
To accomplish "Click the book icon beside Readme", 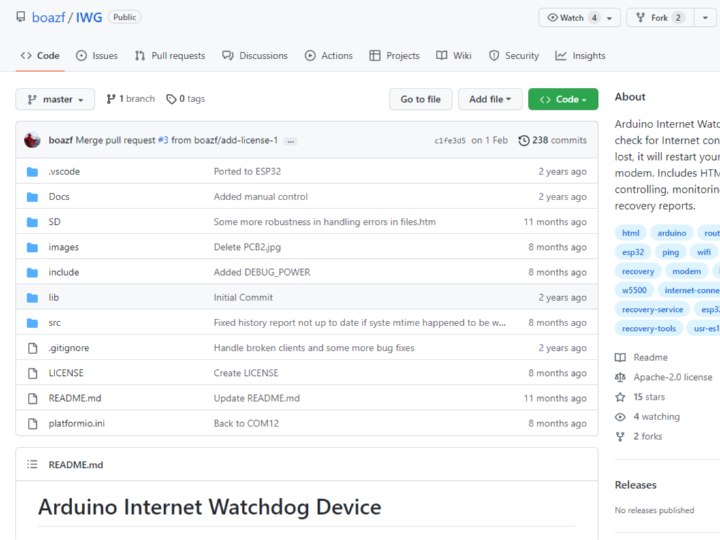I will (620, 357).
